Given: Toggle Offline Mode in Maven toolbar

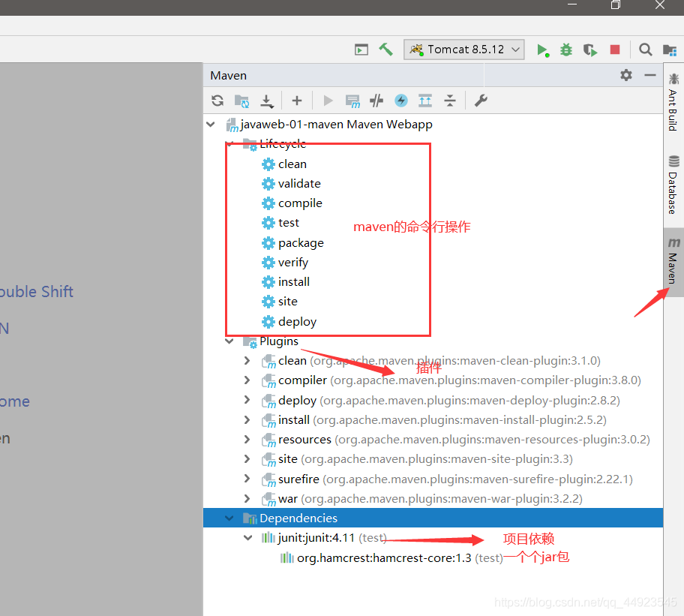Looking at the screenshot, I should click(376, 101).
